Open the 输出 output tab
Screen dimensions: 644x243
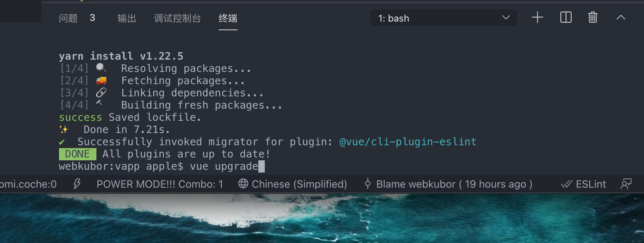pos(127,18)
